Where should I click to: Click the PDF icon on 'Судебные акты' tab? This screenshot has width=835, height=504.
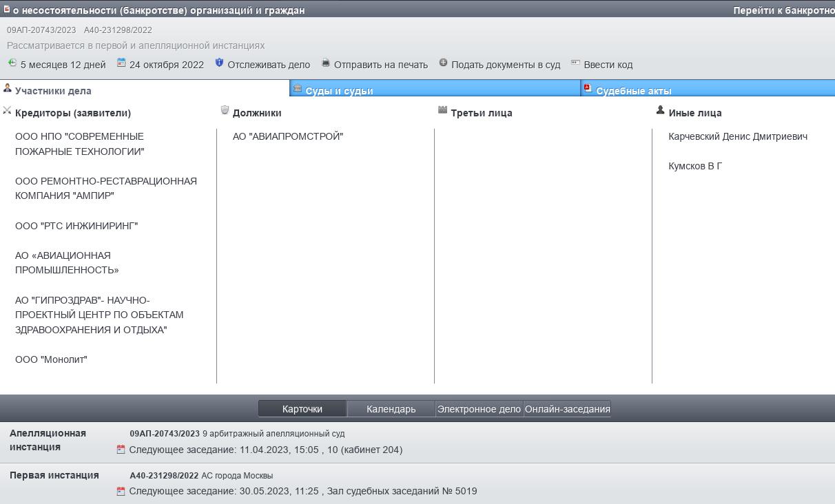click(x=588, y=88)
